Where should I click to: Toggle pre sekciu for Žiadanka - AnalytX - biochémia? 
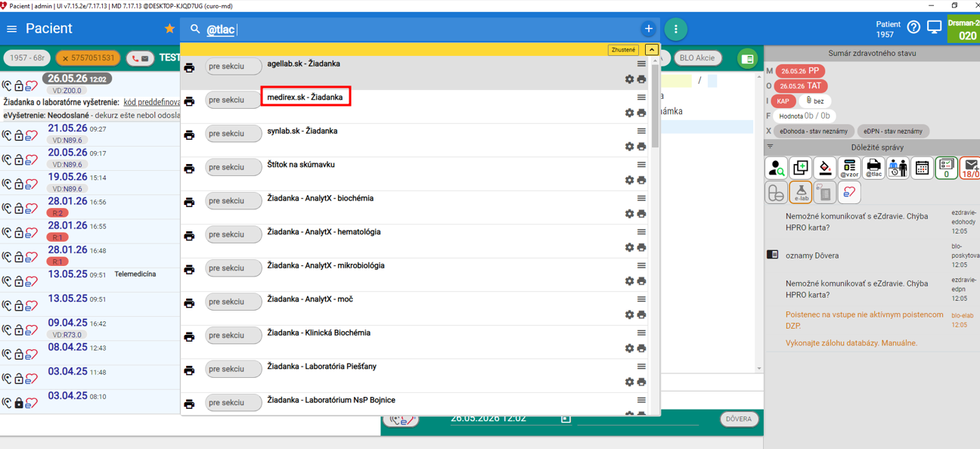[x=234, y=201]
